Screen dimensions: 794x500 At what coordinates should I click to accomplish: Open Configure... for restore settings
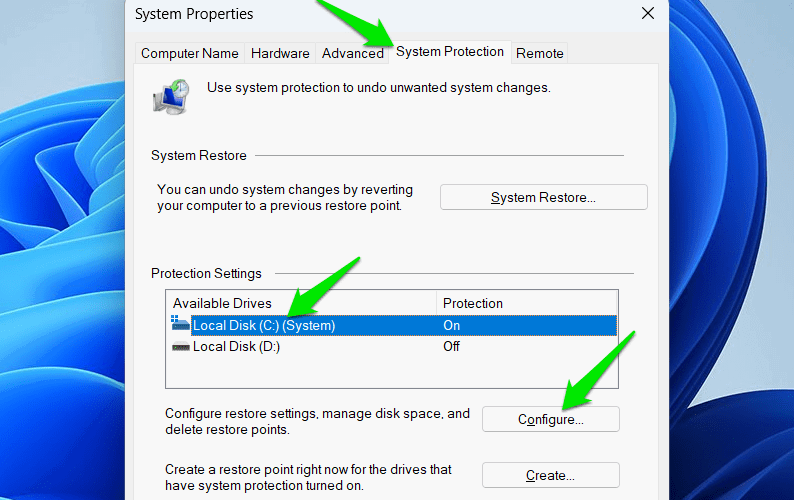click(x=551, y=420)
